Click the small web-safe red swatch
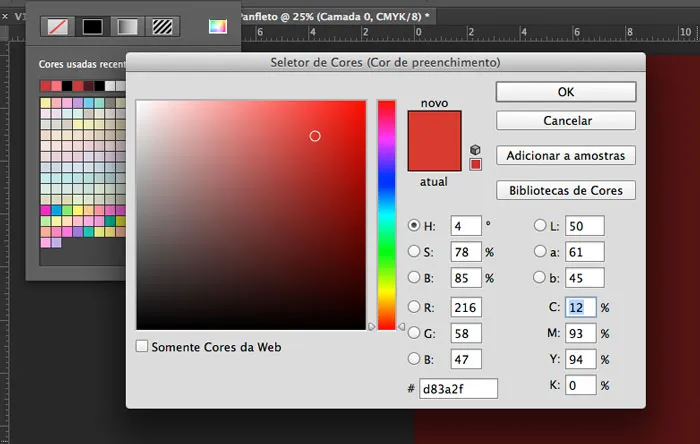Image resolution: width=700 pixels, height=444 pixels. tap(475, 165)
